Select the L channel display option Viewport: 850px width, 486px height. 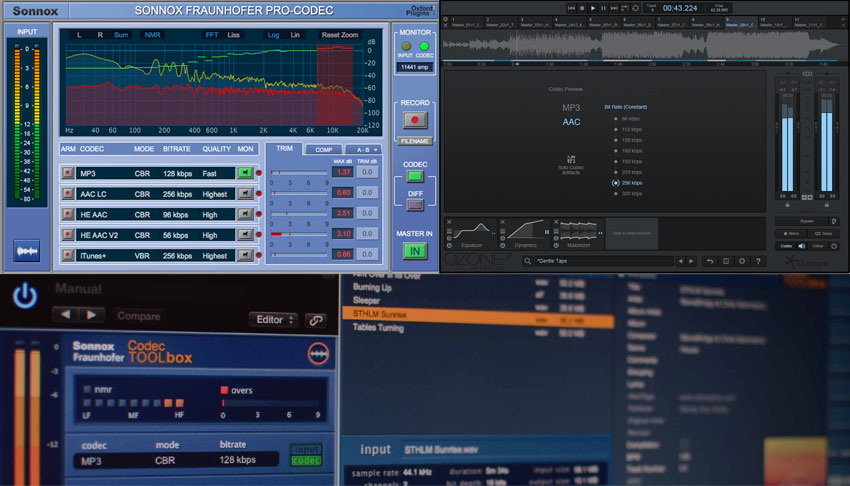(x=79, y=35)
